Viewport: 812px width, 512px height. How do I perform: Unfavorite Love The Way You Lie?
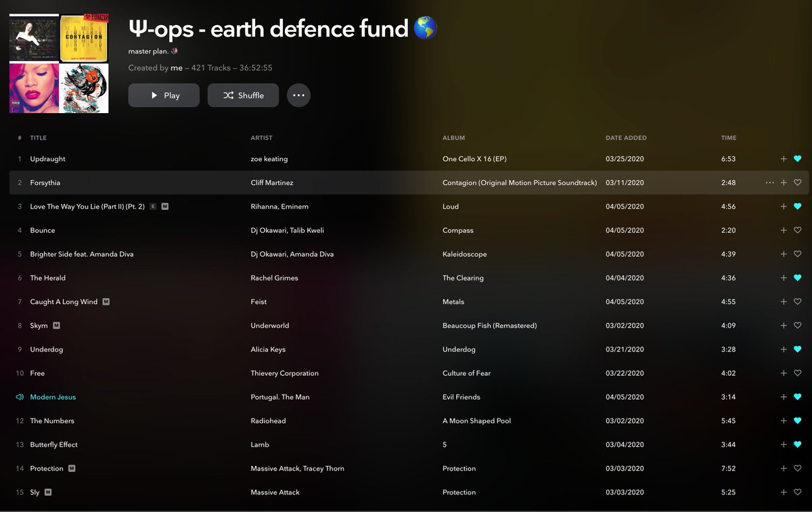point(797,207)
